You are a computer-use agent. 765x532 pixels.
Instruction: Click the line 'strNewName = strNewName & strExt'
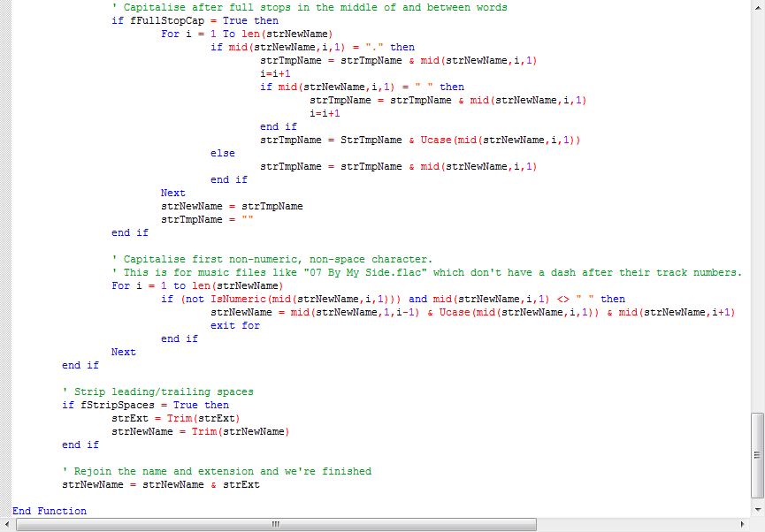pos(161,484)
